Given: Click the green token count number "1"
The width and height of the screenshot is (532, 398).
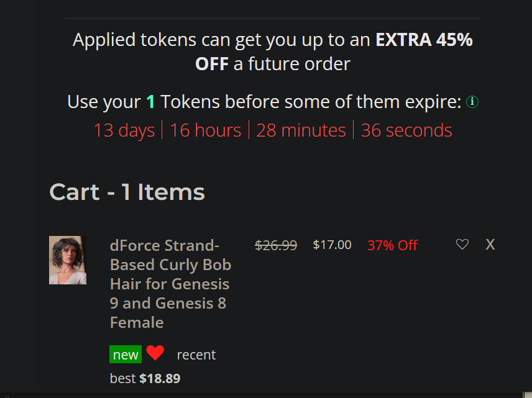Looking at the screenshot, I should (x=150, y=102).
